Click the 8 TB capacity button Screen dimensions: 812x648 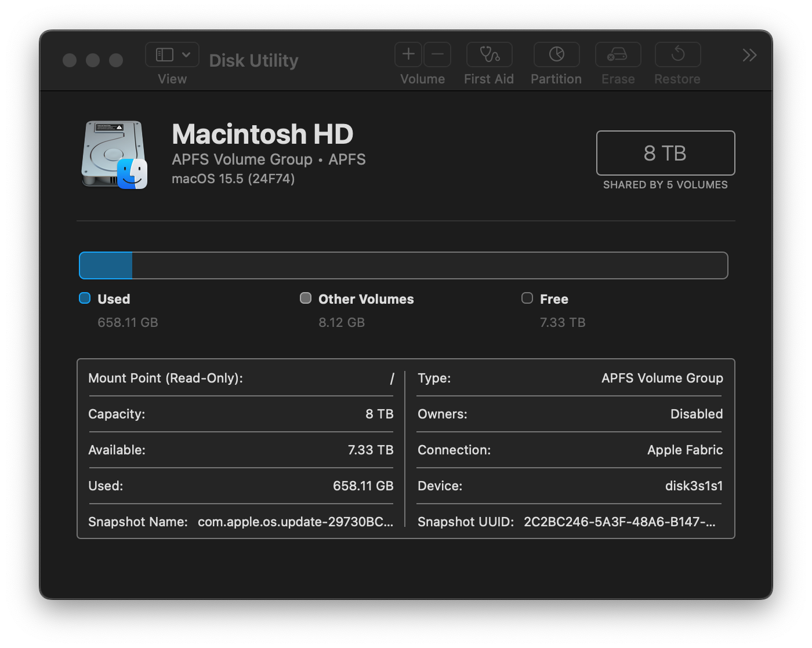(x=665, y=153)
